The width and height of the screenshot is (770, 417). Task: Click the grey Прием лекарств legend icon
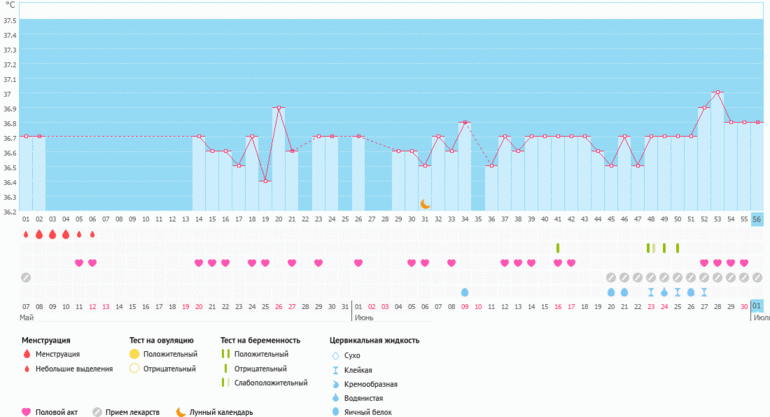tap(97, 411)
